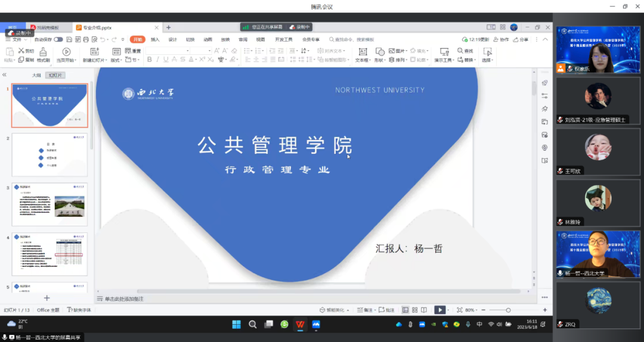The width and height of the screenshot is (644, 342).
Task: Toggle the 自动保存 autosave switch
Action: tap(58, 39)
